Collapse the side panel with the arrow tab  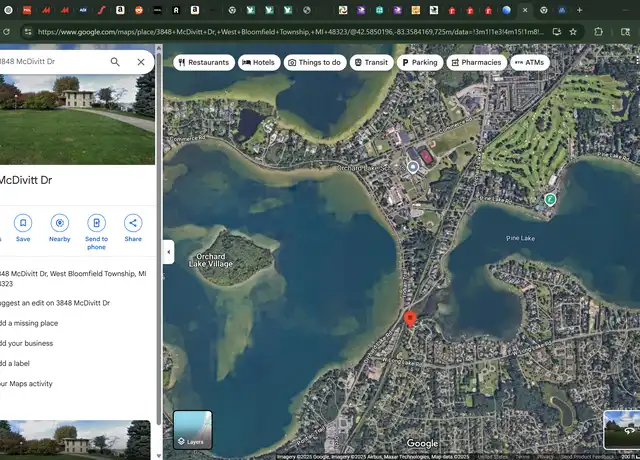point(169,252)
